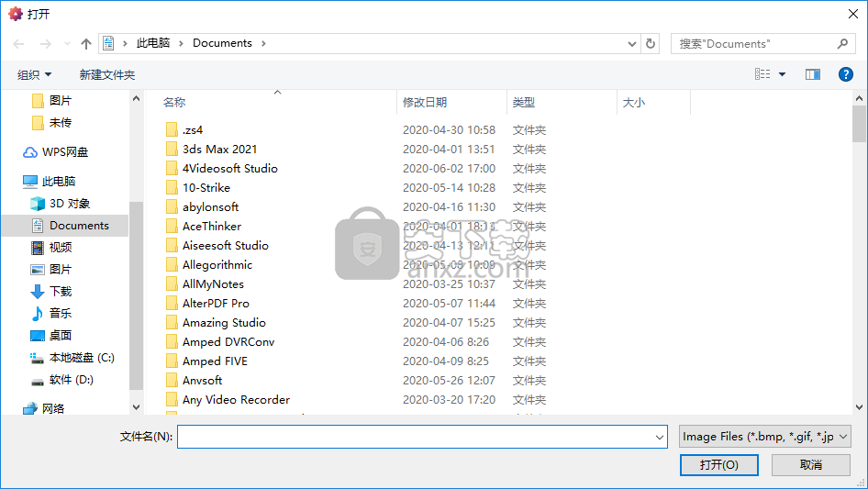This screenshot has width=868, height=489.
Task: Select 网络 in navigation pane
Action: 44,408
